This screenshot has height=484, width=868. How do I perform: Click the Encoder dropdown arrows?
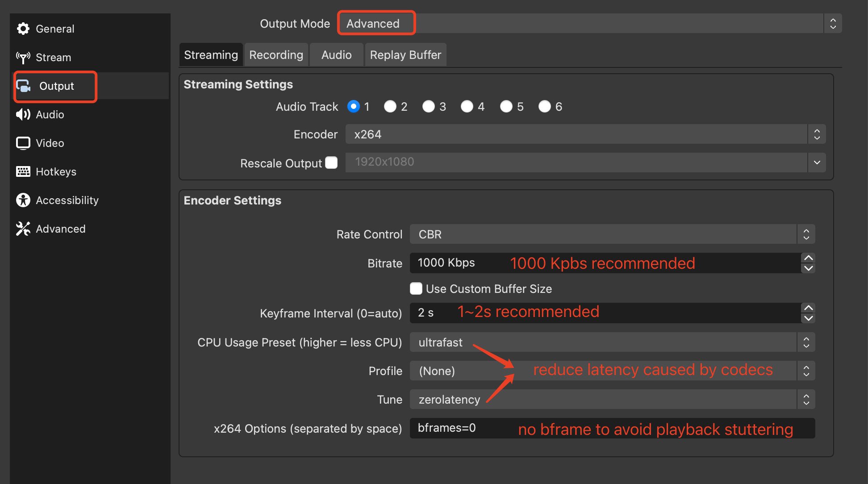click(817, 134)
